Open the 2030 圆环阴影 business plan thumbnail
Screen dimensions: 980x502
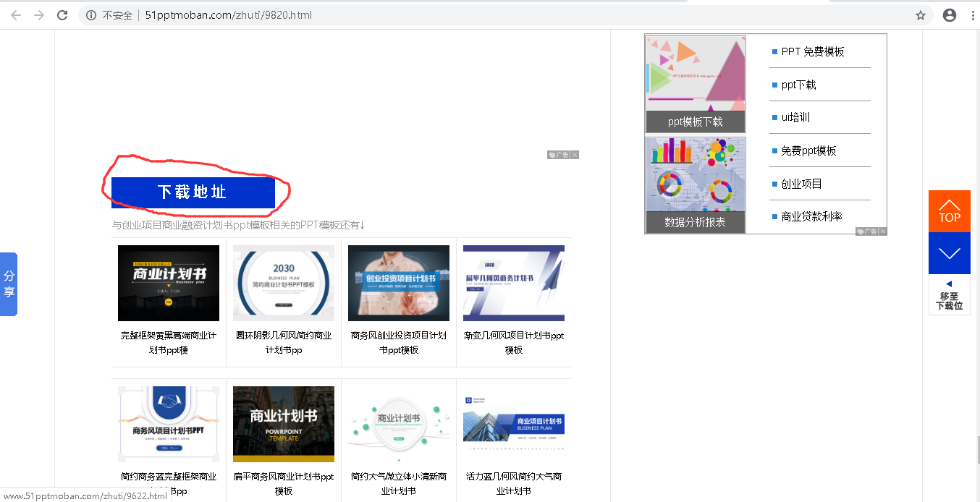[x=283, y=283]
